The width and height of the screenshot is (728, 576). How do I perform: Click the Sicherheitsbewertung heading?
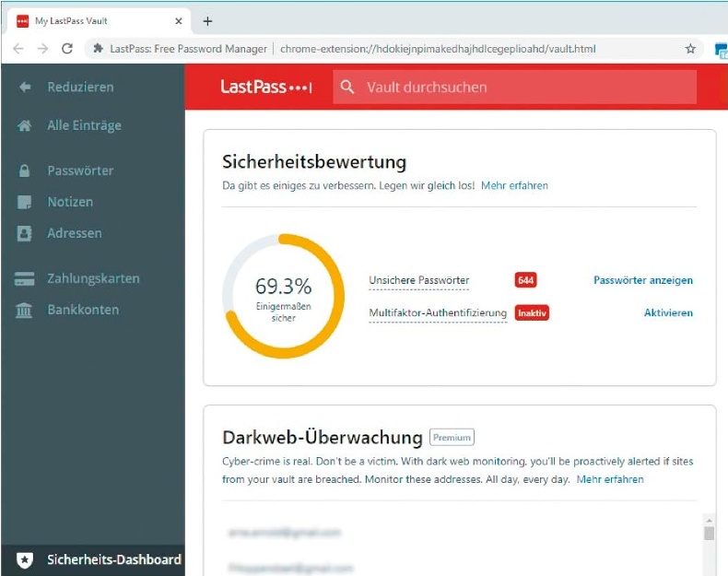coord(314,162)
